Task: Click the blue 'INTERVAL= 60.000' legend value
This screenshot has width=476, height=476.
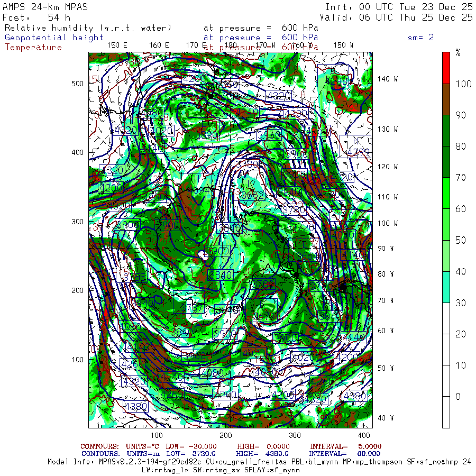Action: [345, 454]
